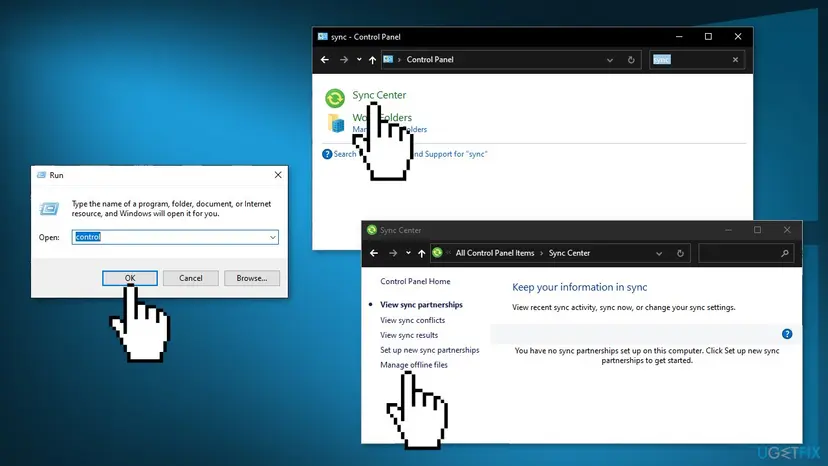Go back in Sync Center window
The width and height of the screenshot is (828, 466).
pyautogui.click(x=374, y=253)
